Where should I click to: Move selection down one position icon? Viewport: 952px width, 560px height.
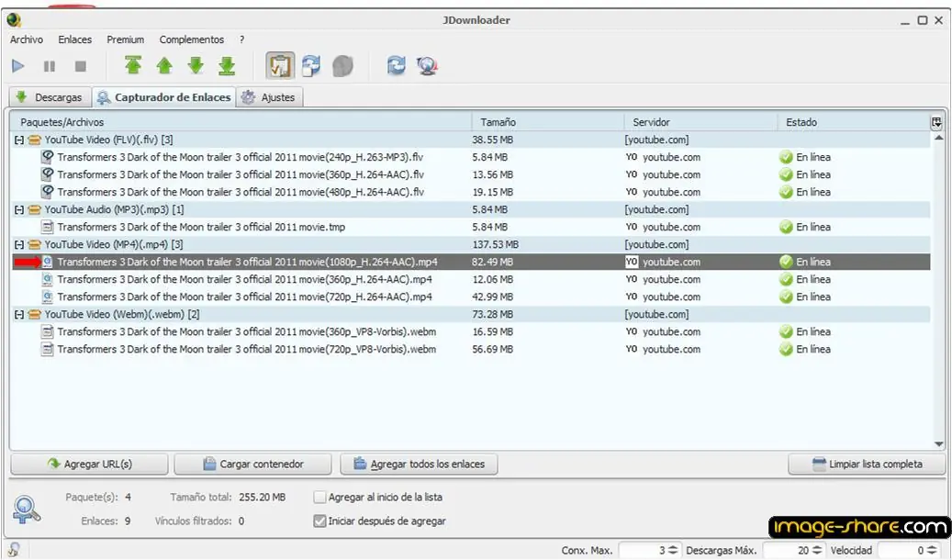point(196,65)
